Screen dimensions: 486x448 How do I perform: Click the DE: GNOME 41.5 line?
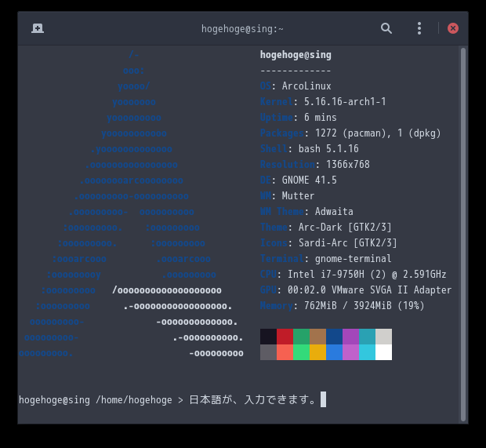point(298,180)
